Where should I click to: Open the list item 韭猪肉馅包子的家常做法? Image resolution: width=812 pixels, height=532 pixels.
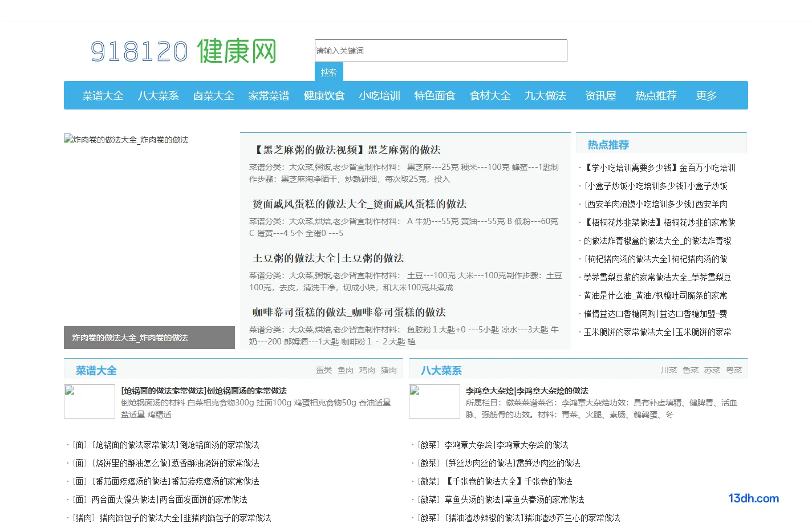(x=185, y=518)
